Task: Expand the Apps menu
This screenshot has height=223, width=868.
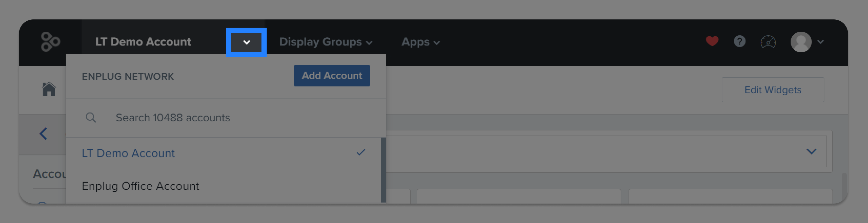Action: tap(420, 42)
